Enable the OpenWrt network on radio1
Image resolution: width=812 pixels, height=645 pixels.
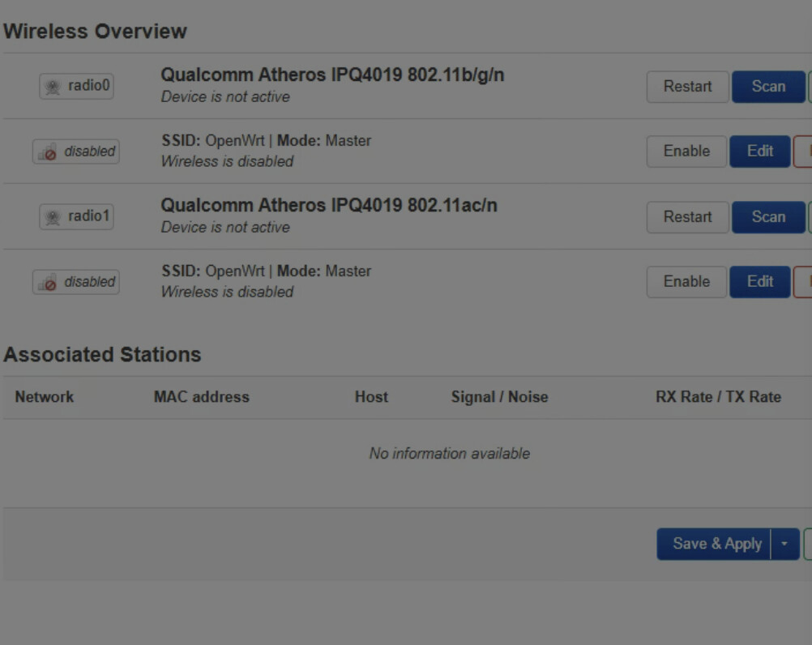click(686, 282)
